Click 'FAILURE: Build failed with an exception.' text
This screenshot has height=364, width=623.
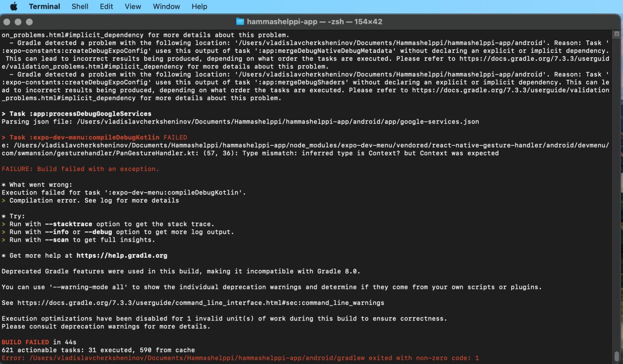coord(80,169)
